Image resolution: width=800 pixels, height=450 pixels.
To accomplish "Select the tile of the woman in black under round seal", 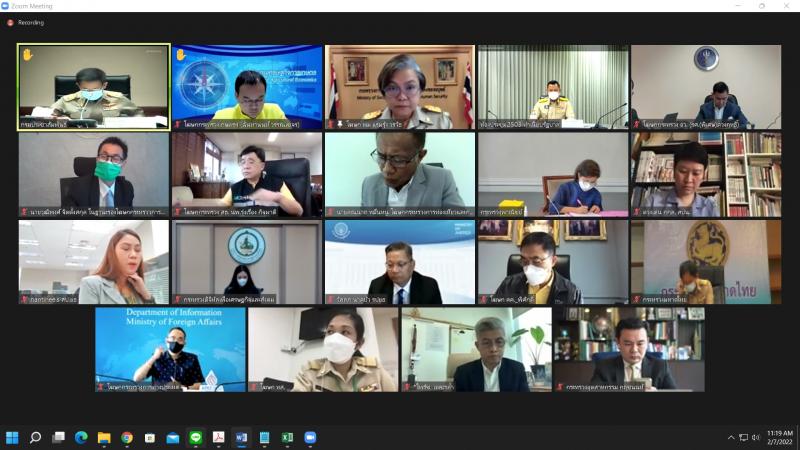I will [247, 262].
